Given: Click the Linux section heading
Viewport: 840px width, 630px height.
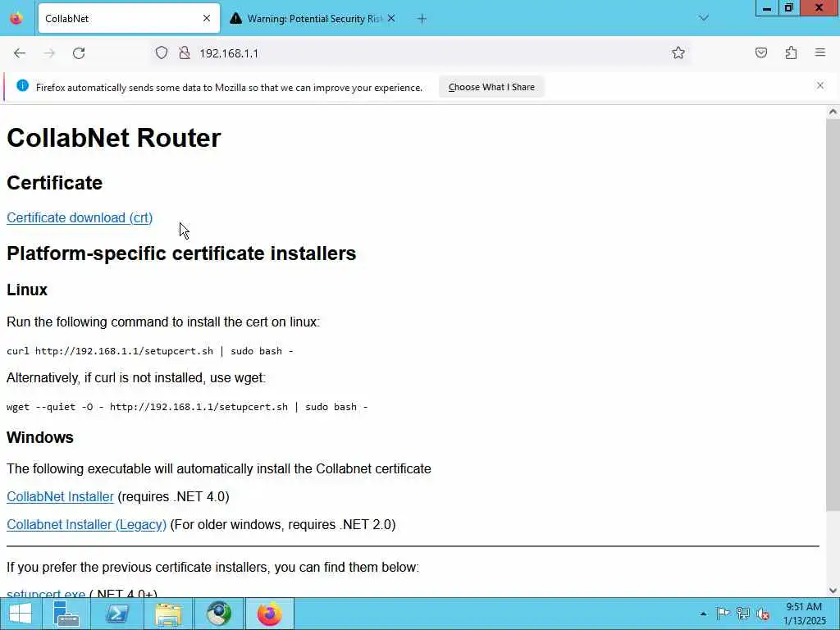Looking at the screenshot, I should [27, 290].
